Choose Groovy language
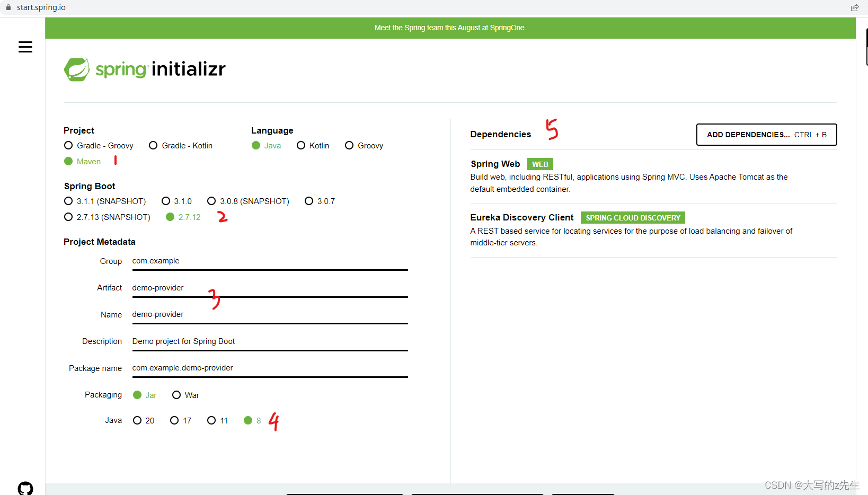Viewport: 868px width, 495px height. coord(364,146)
